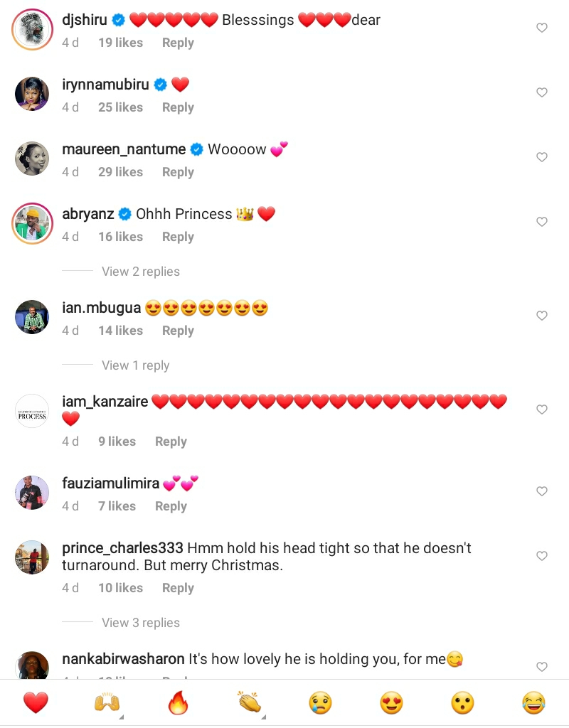Image resolution: width=569 pixels, height=728 pixels.
Task: Tap the laughing tears emoji reaction
Action: click(x=533, y=703)
